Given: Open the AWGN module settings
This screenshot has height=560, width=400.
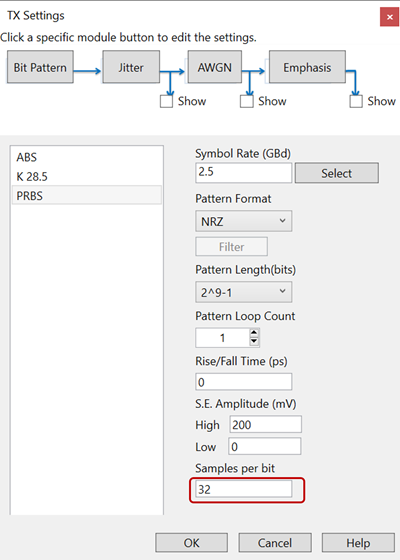Looking at the screenshot, I should click(x=215, y=67).
